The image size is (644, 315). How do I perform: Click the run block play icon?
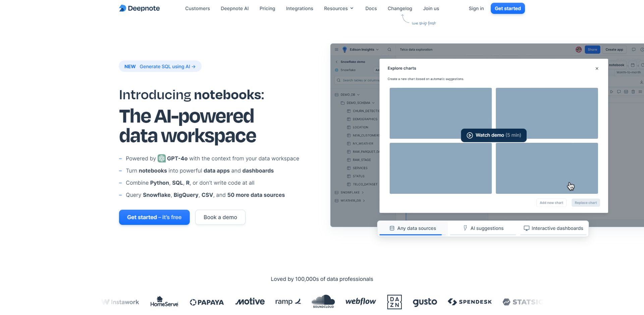point(612,92)
